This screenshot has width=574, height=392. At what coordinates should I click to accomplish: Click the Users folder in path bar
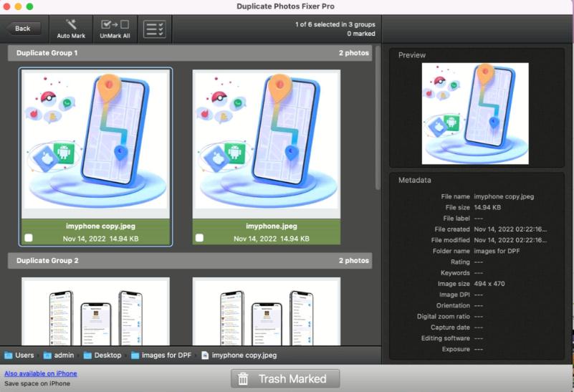coord(19,355)
